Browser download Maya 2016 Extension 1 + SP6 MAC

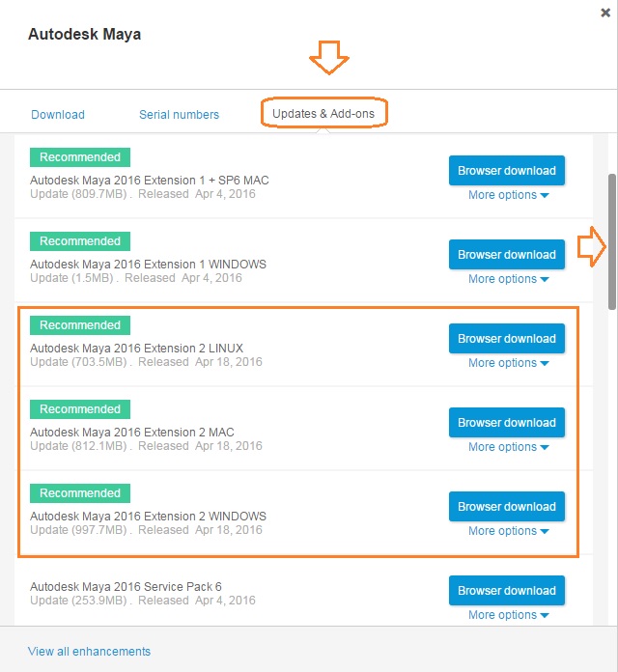(x=506, y=171)
